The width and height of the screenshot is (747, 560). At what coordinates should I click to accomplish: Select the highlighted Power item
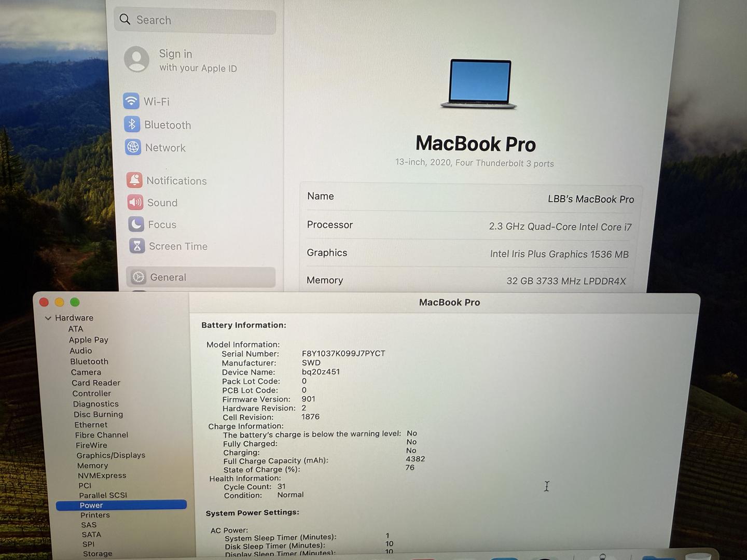coord(121,505)
